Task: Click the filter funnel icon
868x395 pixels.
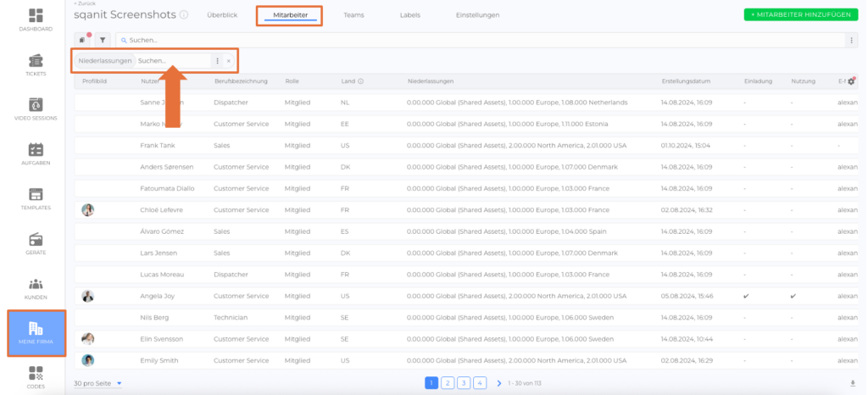Action: pos(103,40)
